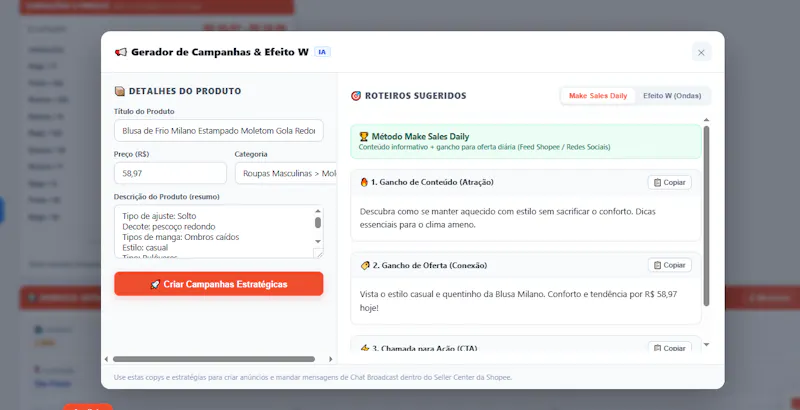This screenshot has height=410, width=800.
Task: Switch to the Make Sales Daily tab
Action: point(597,95)
